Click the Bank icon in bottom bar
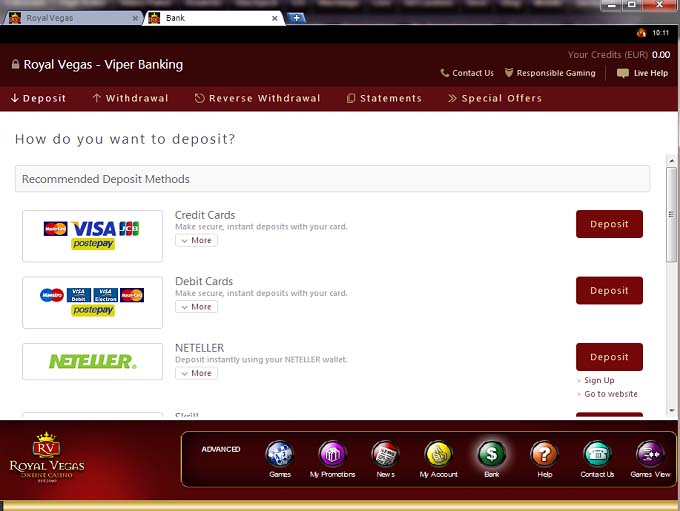 click(491, 455)
